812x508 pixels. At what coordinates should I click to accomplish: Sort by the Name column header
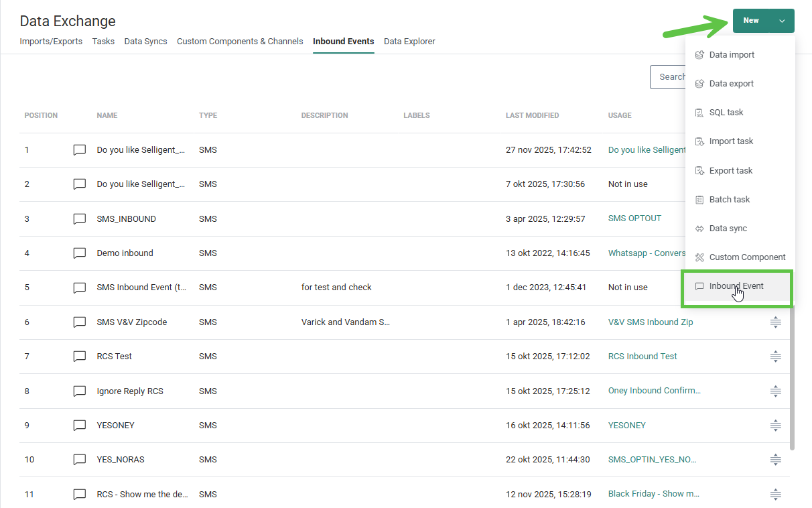107,115
